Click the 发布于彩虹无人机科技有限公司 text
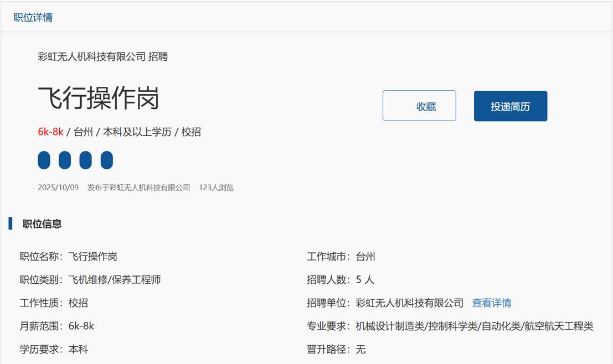Screen dimensions: 613x364 coord(138,188)
